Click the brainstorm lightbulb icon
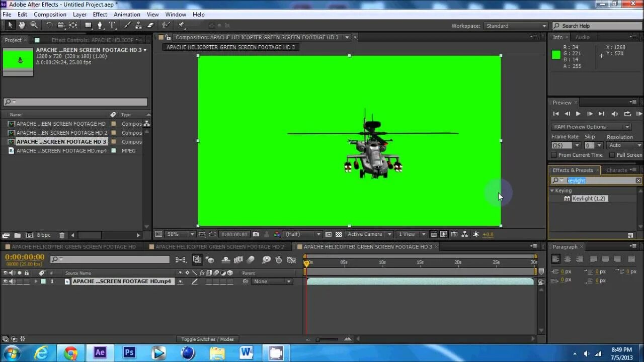This screenshot has width=644, height=362. (267, 259)
